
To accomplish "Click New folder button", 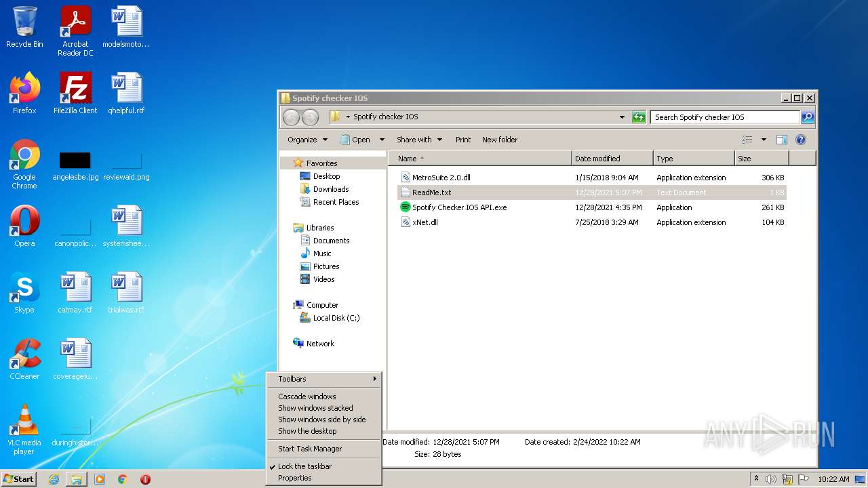I will click(x=500, y=140).
